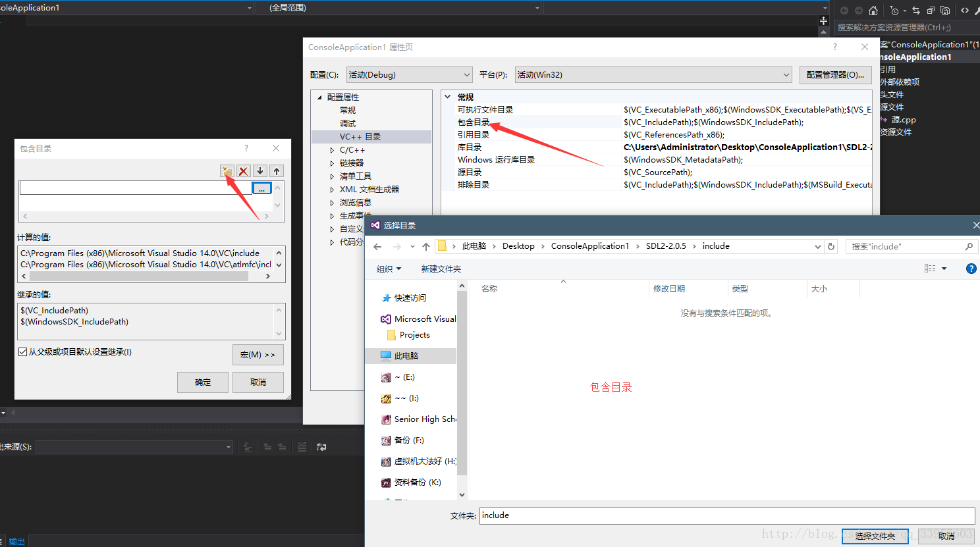This screenshot has width=980, height=547.
Task: Sort by the 大小 column header
Action: (819, 289)
